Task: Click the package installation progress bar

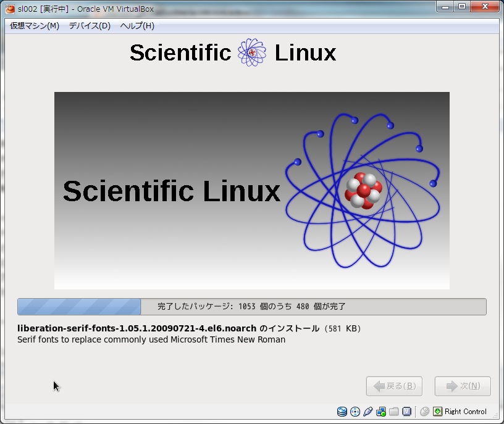Action: tap(252, 307)
